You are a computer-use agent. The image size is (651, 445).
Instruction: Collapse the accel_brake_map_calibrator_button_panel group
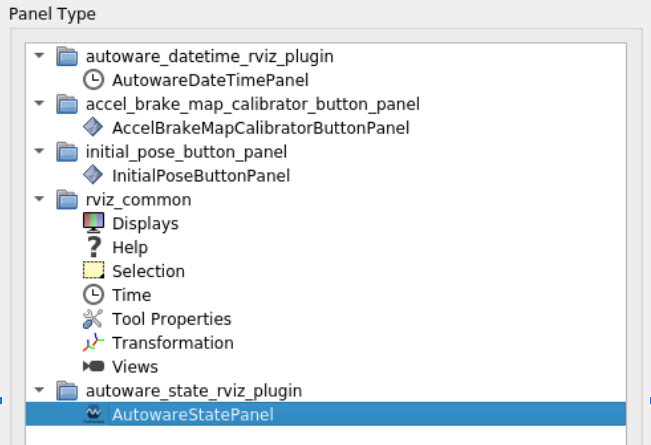(x=40, y=103)
